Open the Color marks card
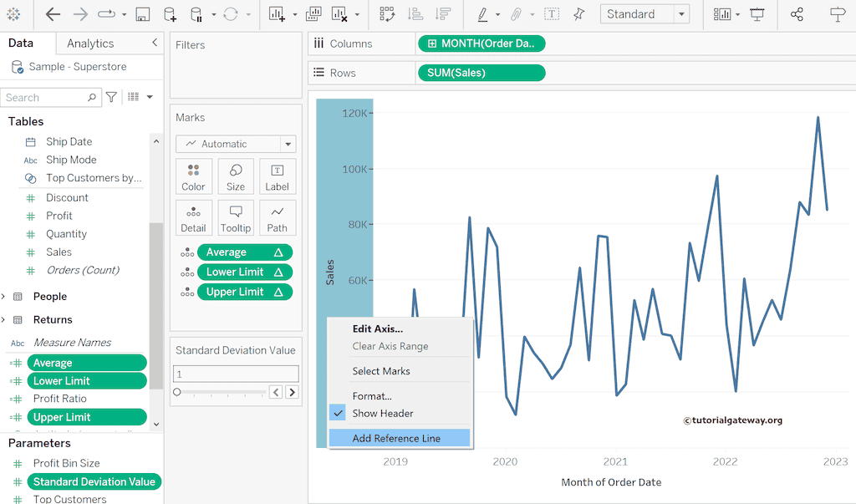This screenshot has height=504, width=856. [193, 176]
